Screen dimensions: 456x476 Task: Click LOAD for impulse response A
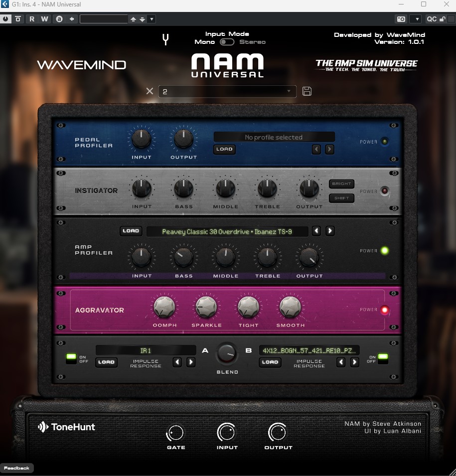[106, 362]
